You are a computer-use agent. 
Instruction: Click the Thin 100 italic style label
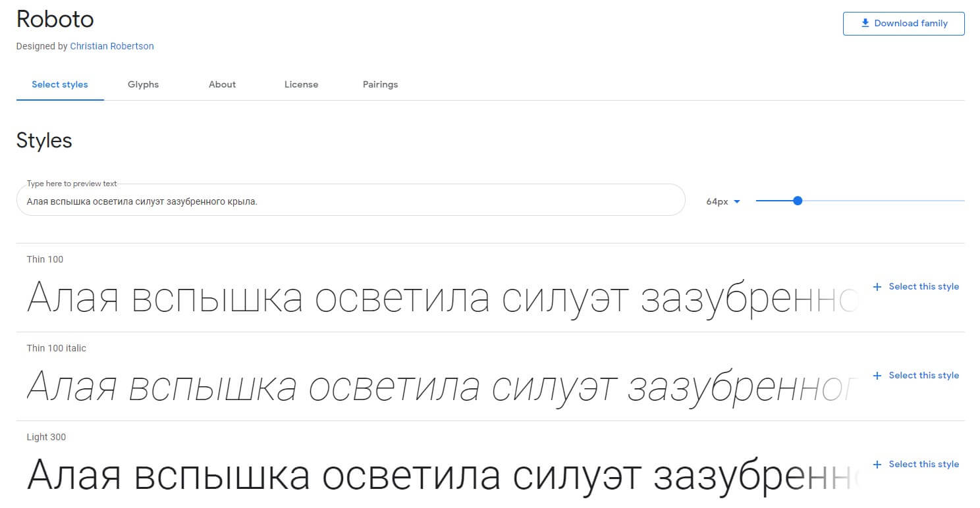(x=56, y=348)
